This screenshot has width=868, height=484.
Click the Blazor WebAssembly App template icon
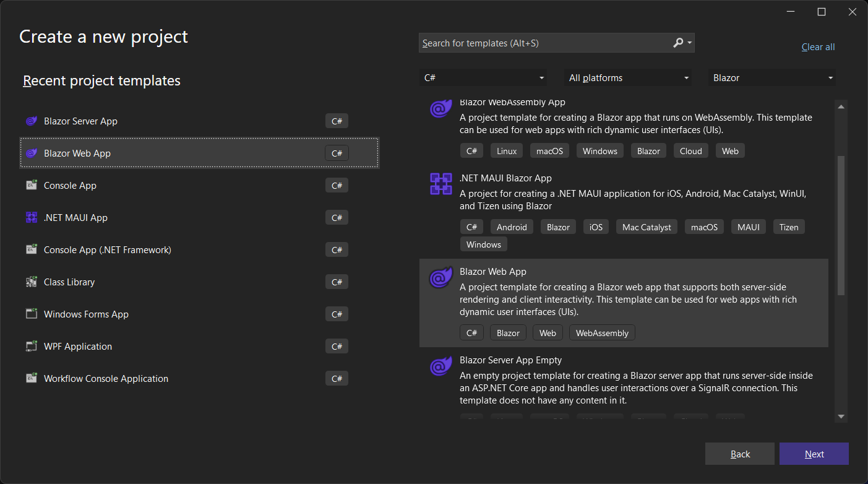[441, 108]
